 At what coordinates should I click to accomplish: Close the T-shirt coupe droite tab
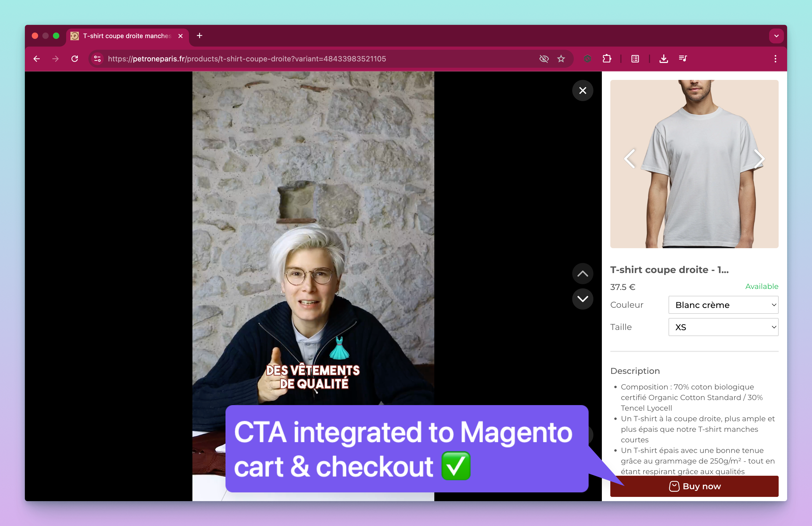click(181, 36)
